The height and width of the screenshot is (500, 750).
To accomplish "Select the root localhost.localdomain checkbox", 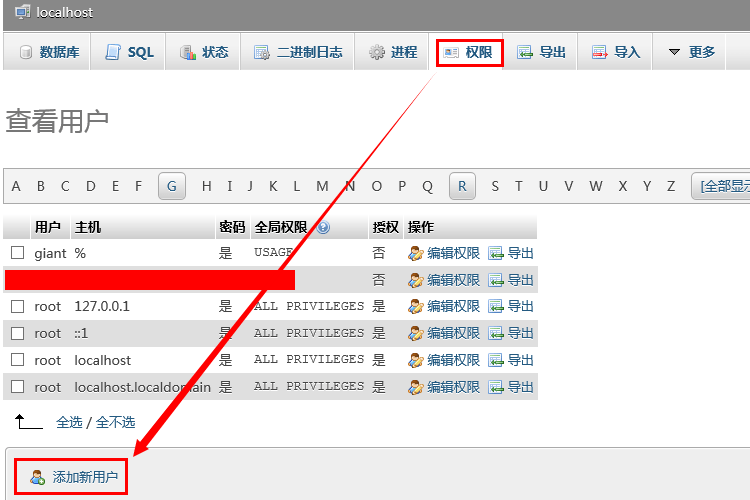I will click(17, 386).
